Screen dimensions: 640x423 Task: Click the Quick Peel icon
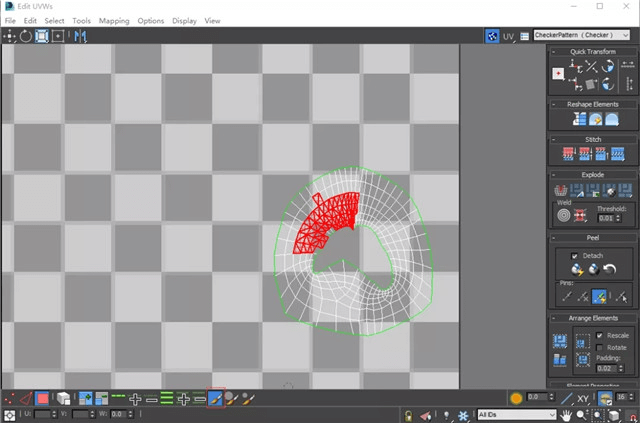(x=578, y=269)
